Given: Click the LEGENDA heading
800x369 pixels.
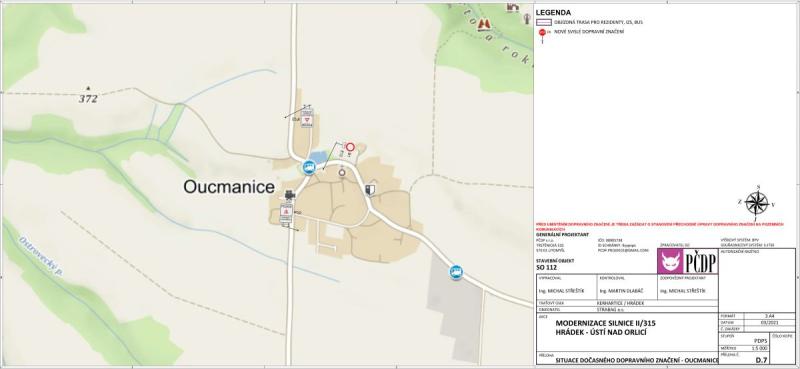Looking at the screenshot, I should click(553, 13).
